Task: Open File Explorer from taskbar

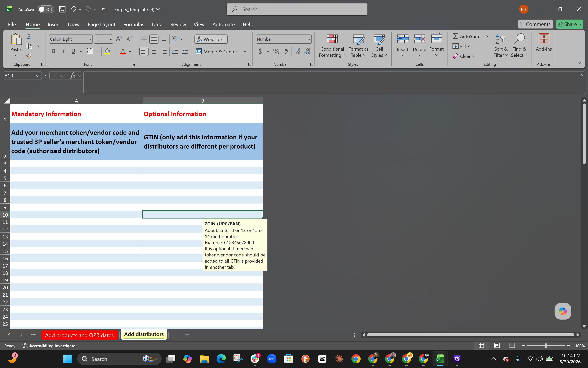Action: pyautogui.click(x=204, y=359)
